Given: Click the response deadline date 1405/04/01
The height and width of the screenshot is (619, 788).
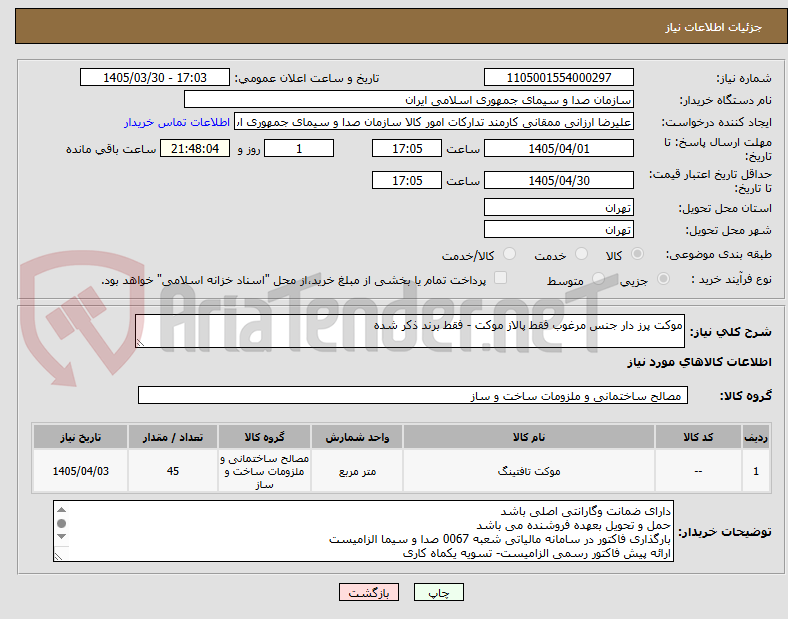Looking at the screenshot, I should [558, 149].
